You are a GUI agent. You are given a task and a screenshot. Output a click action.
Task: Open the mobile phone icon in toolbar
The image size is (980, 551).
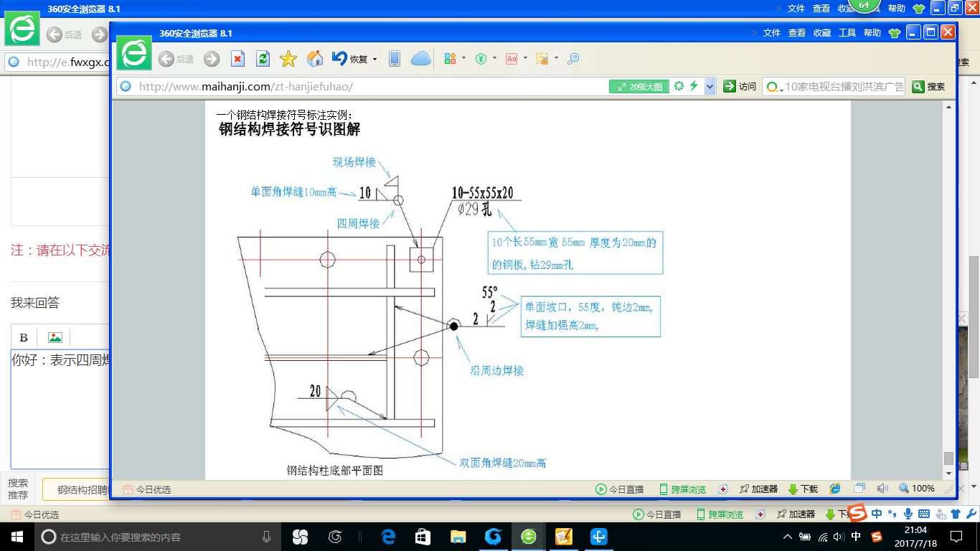click(x=395, y=59)
